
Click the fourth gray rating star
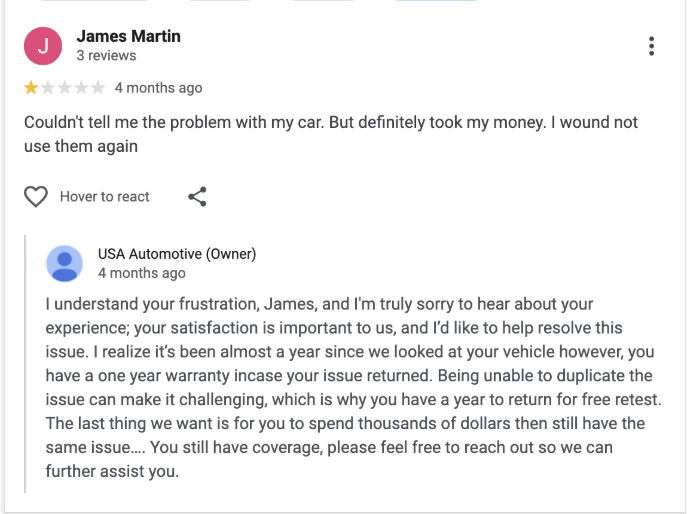click(81, 88)
